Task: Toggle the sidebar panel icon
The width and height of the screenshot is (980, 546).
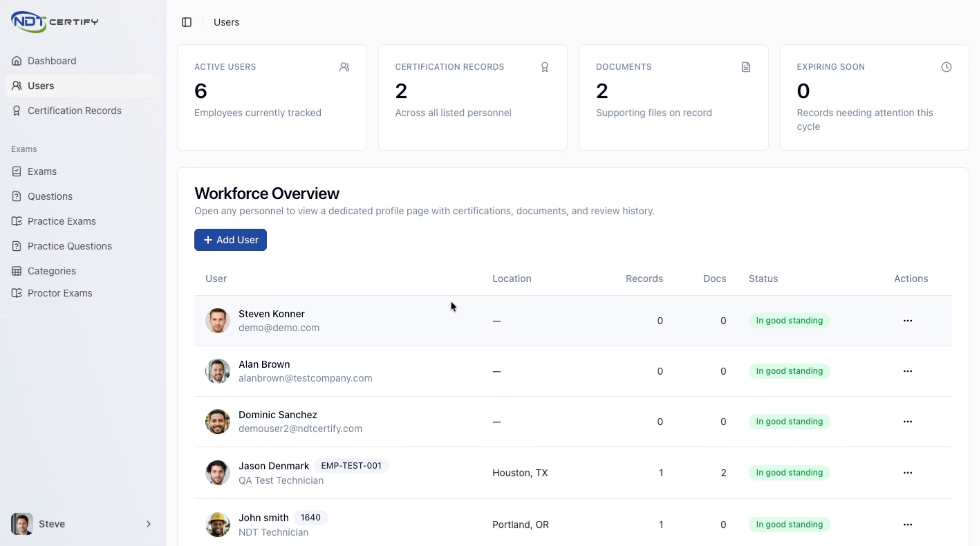Action: click(187, 22)
